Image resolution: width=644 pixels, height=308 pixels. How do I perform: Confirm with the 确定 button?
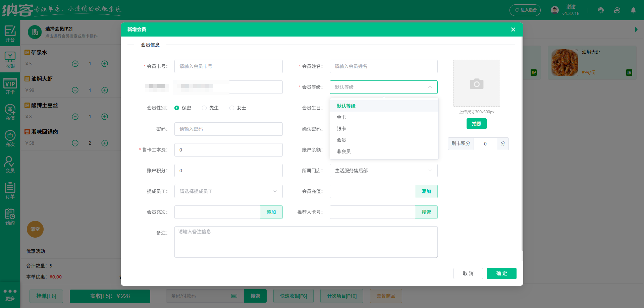pyautogui.click(x=501, y=273)
